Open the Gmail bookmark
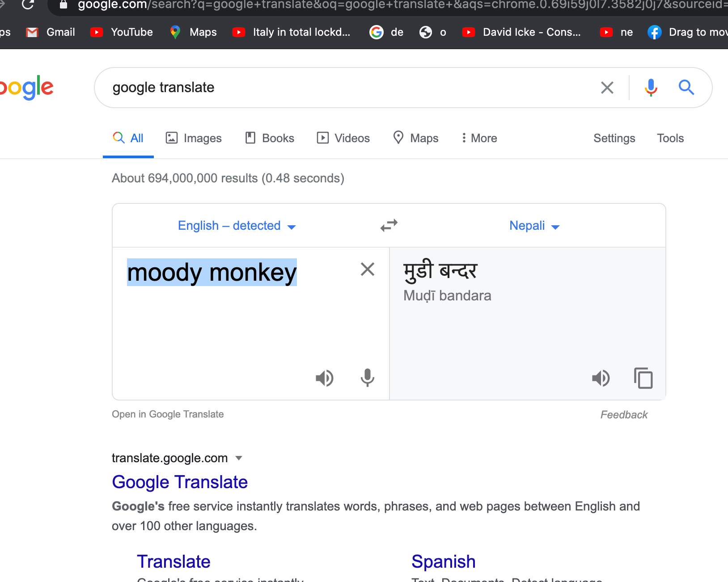The image size is (728, 582). coord(51,32)
